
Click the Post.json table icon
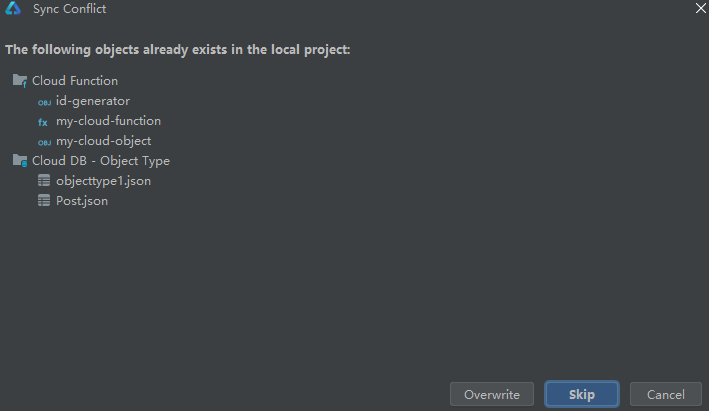click(43, 201)
